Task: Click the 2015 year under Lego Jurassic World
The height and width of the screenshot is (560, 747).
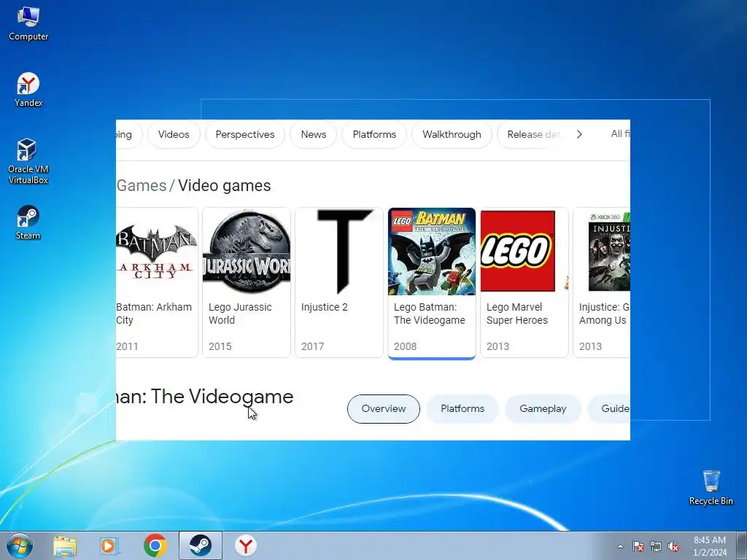Action: (x=220, y=346)
